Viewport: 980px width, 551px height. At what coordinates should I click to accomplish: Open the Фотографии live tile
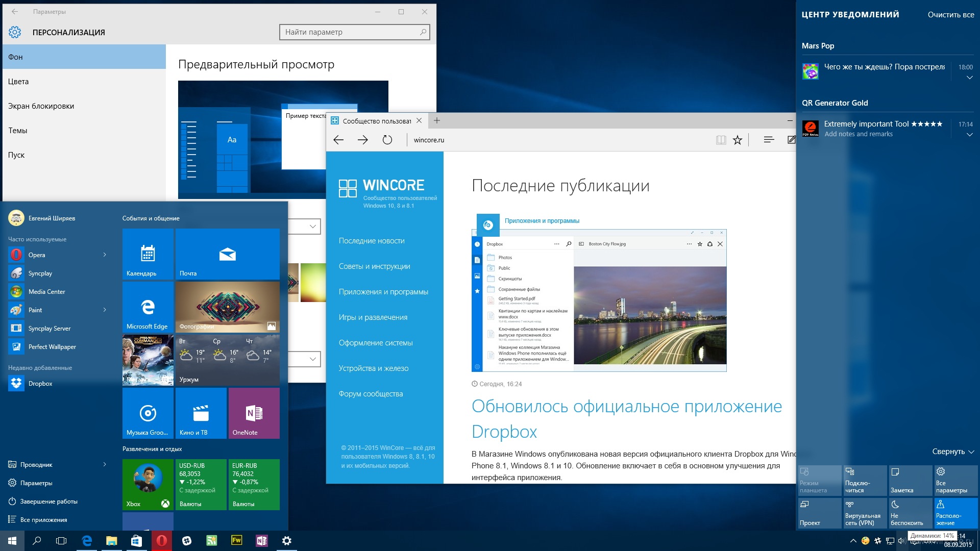(228, 307)
